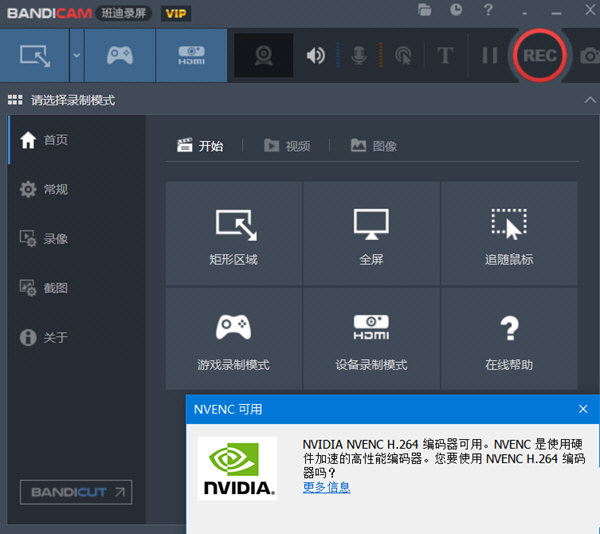Click the BANDICAM logo in title bar
The height and width of the screenshot is (534, 600).
49,13
